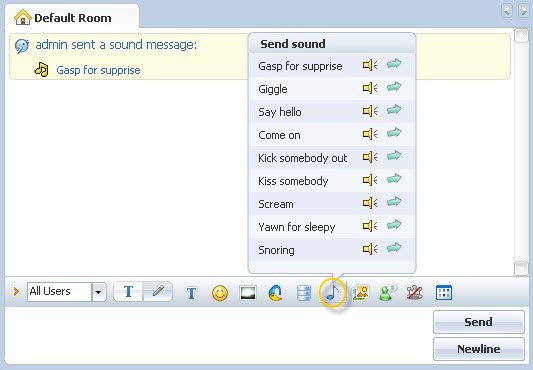Click the right tab scroll arrow
Viewport: 533px width, 370px height.
(x=523, y=10)
